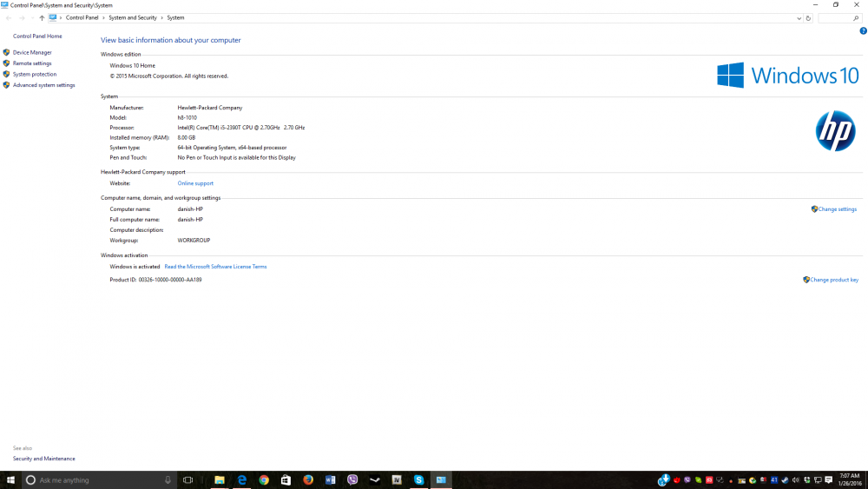Screen dimensions: 868x489
Task: Launch Firefox from taskbar
Action: pyautogui.click(x=308, y=480)
